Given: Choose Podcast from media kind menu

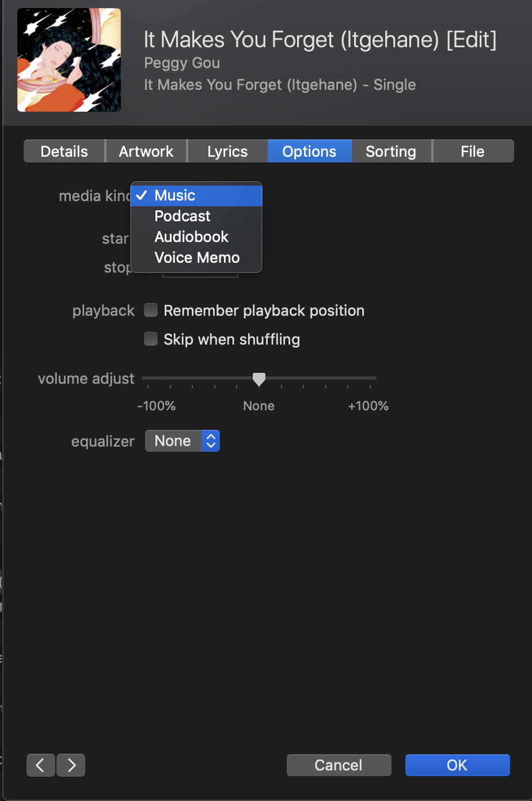Looking at the screenshot, I should 183,216.
